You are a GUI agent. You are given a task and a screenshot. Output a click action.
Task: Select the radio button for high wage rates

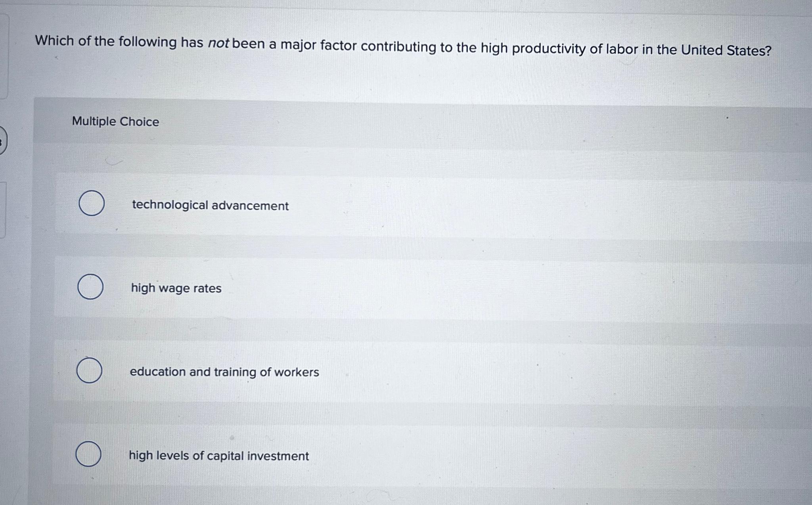[90, 286]
